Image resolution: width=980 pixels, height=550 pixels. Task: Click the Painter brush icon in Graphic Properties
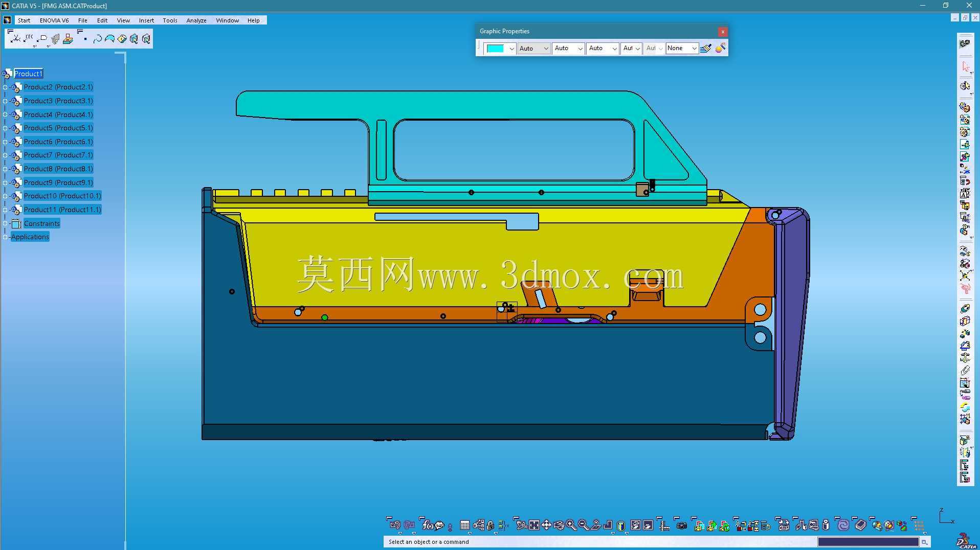[x=706, y=48]
